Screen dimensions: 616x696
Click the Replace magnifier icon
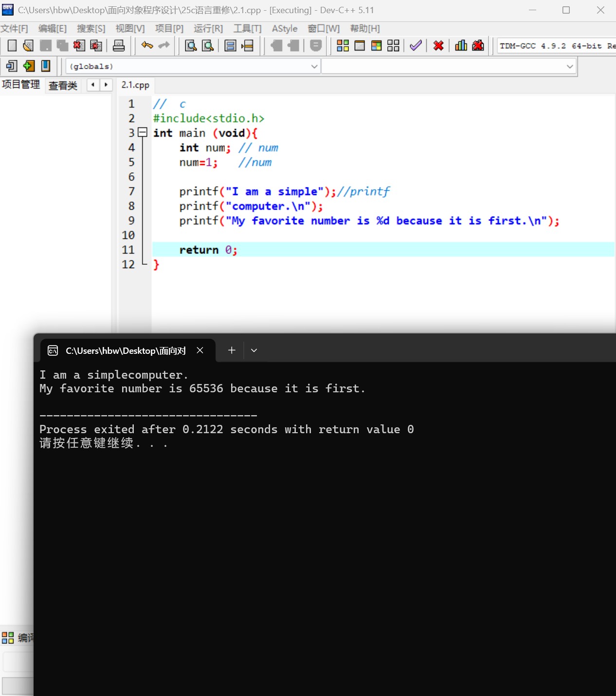pyautogui.click(x=208, y=46)
